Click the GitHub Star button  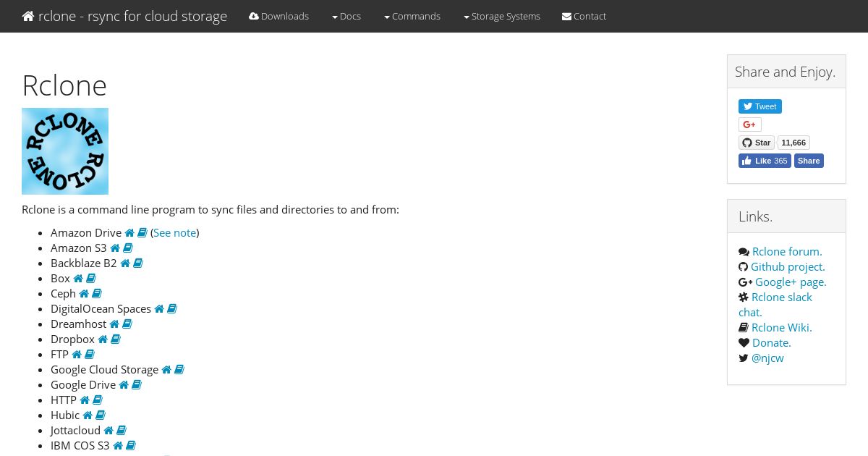point(757,143)
